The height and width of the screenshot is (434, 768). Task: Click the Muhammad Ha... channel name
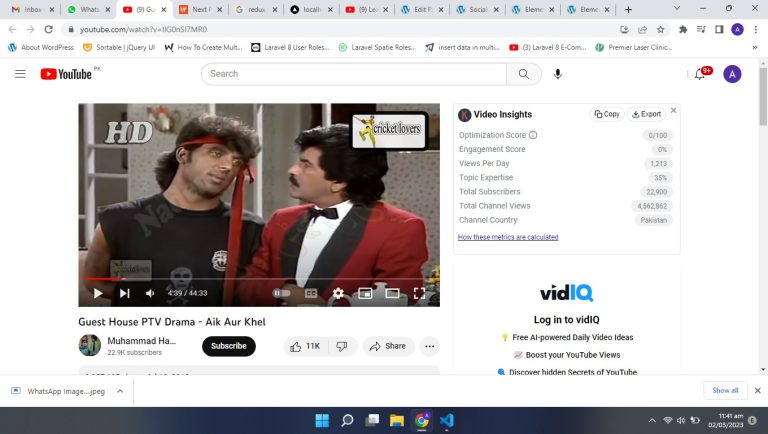click(x=142, y=341)
